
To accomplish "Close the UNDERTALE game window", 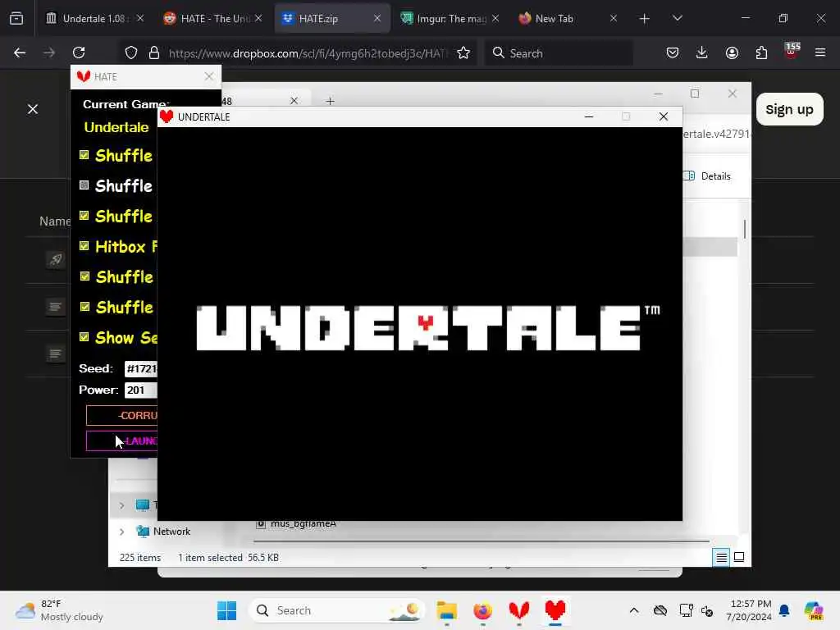I will [663, 116].
